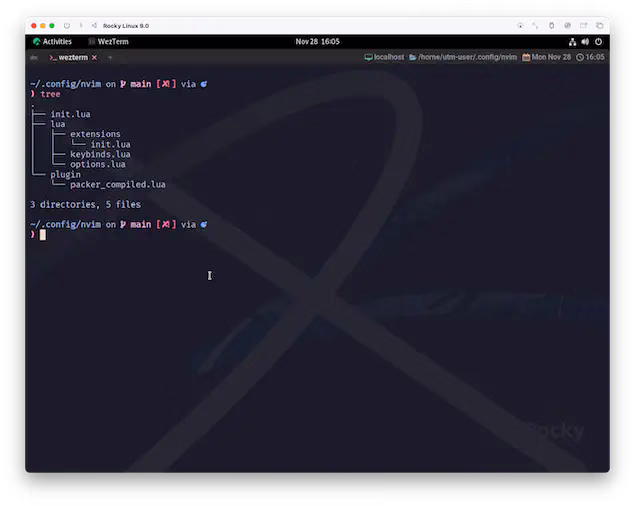Open the GNOME Activities overview
The height and width of the screenshot is (506, 635).
click(x=52, y=41)
